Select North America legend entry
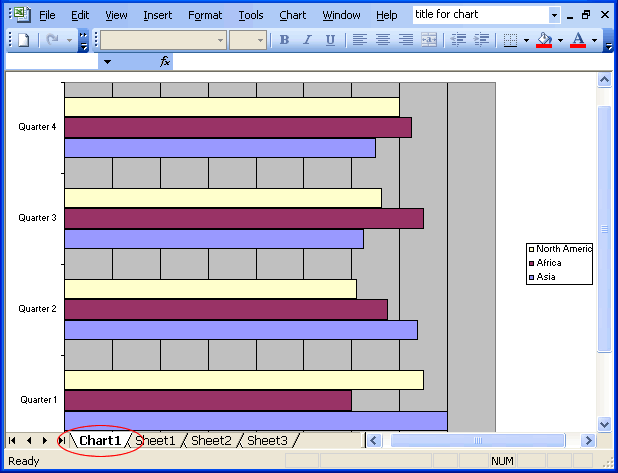 (560, 249)
